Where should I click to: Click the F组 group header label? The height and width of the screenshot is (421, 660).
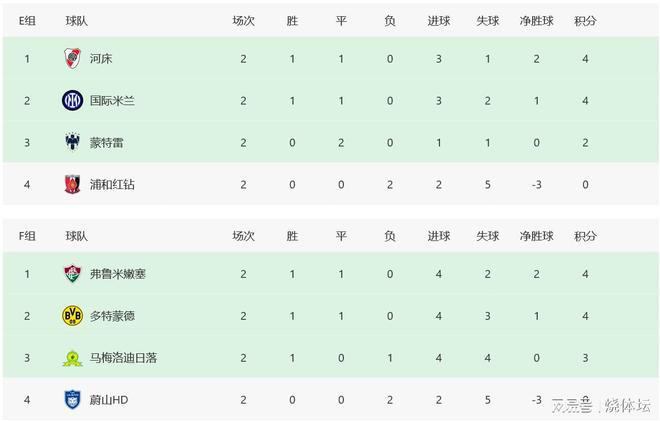[x=27, y=236]
